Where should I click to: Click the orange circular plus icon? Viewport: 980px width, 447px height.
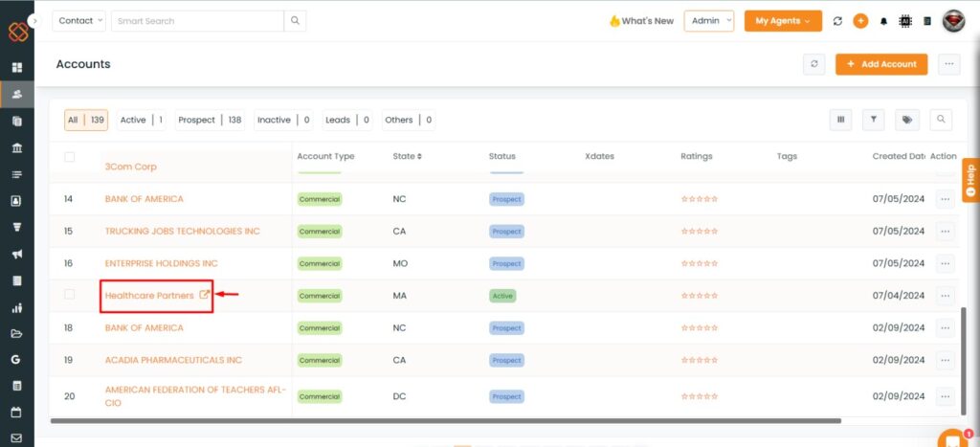[x=860, y=21]
